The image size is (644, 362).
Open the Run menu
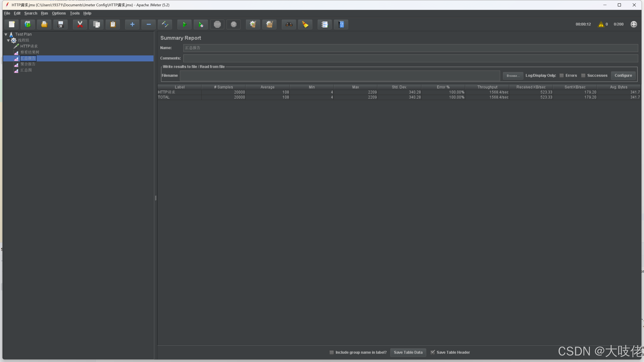(44, 13)
